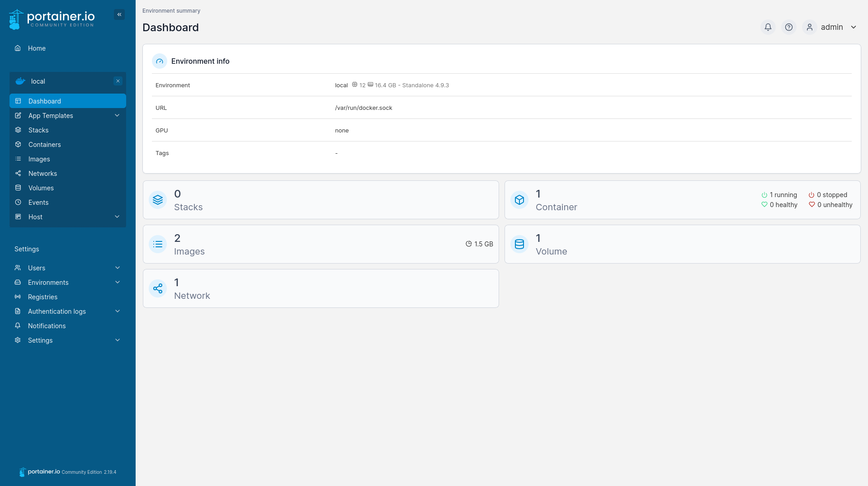Viewport: 868px width, 486px height.
Task: Expand the Host submenu chevron
Action: click(117, 217)
